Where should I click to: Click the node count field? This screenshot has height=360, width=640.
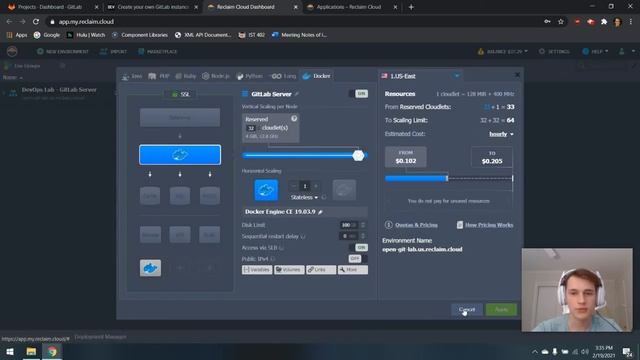point(305,186)
